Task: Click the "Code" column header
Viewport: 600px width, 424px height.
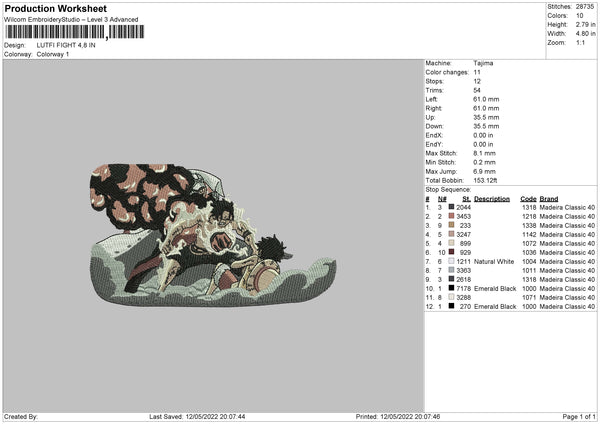Action: 528,199
